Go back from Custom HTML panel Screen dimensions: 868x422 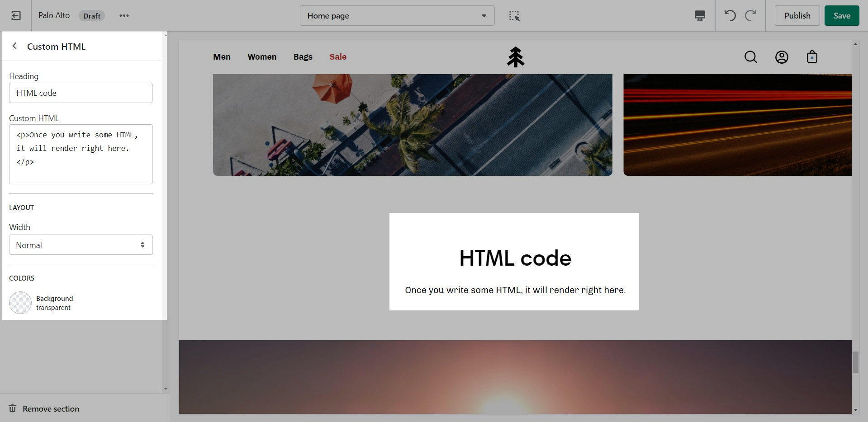coord(14,46)
